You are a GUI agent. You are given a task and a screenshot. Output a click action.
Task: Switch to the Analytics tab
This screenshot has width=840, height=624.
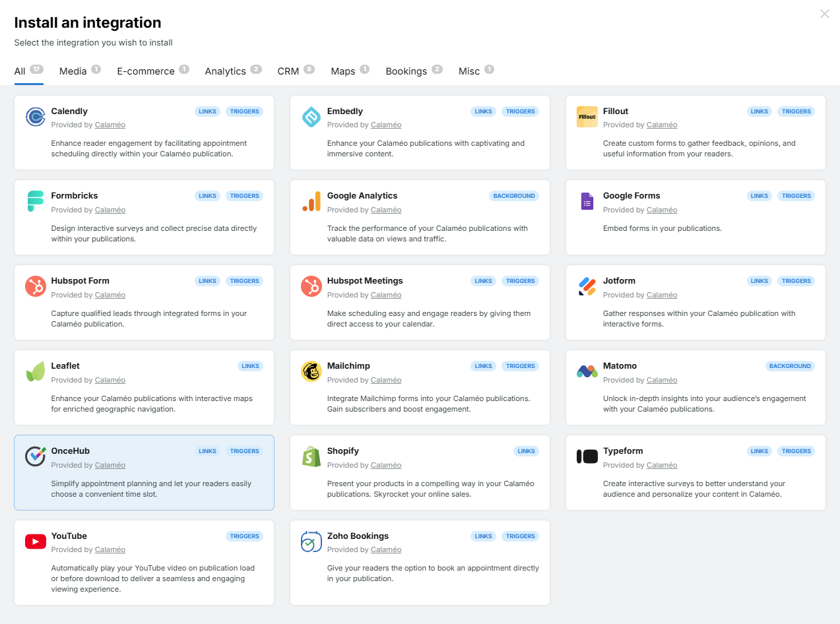[x=233, y=71]
